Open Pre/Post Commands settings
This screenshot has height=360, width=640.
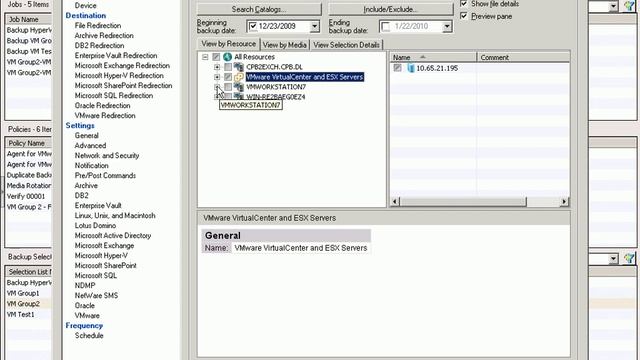[x=105, y=176]
